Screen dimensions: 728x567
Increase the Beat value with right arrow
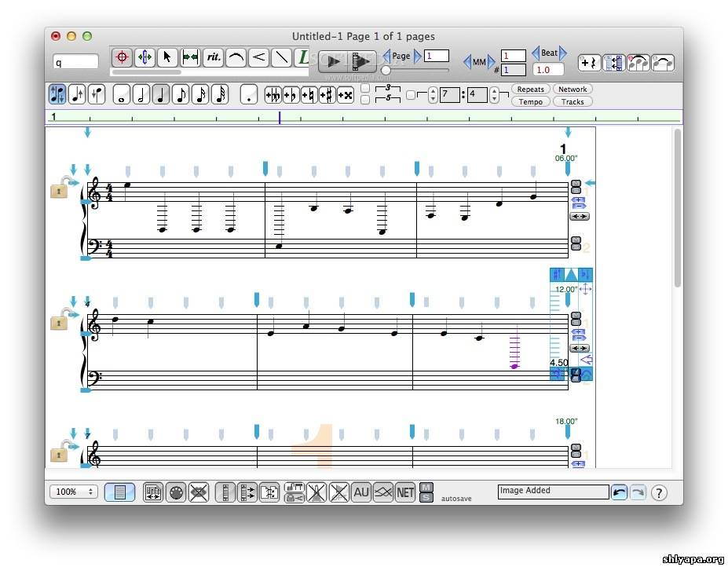(563, 53)
